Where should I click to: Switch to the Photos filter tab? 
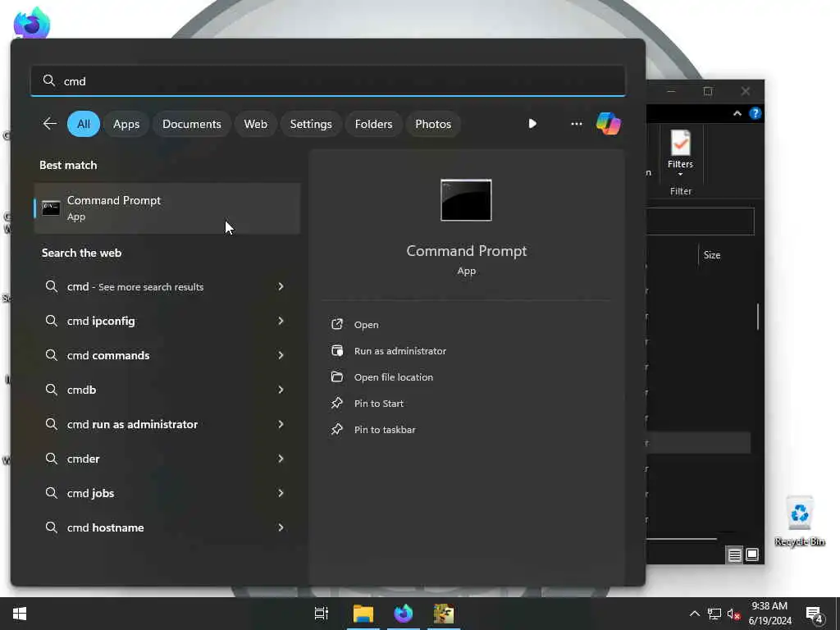433,124
